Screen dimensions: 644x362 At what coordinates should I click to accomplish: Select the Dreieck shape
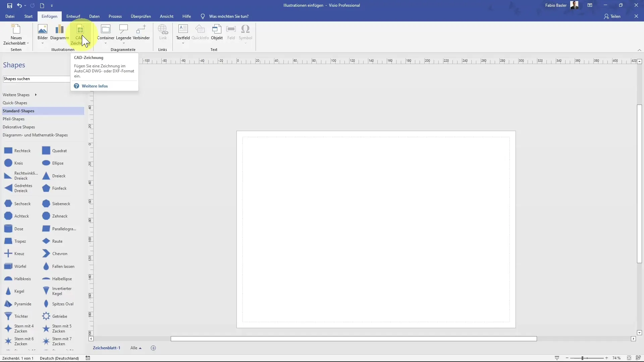coord(54,176)
